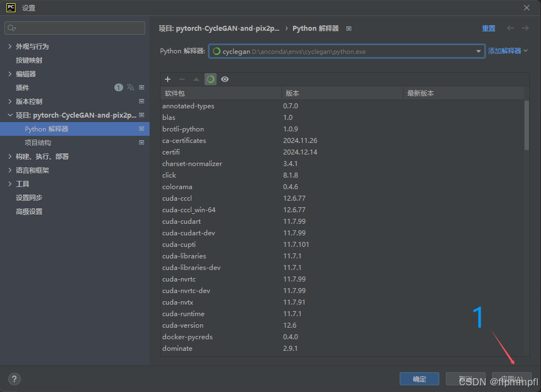Click the 确定 button

pos(419,379)
